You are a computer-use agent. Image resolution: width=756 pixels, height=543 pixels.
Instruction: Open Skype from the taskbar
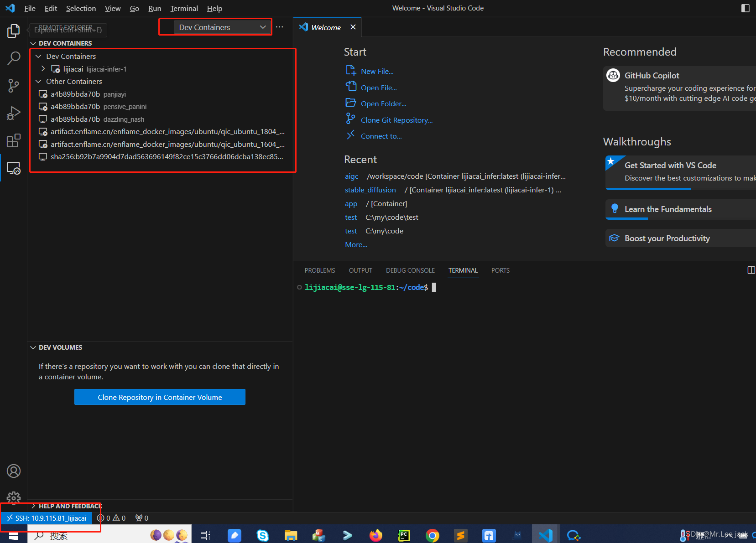tap(263, 535)
